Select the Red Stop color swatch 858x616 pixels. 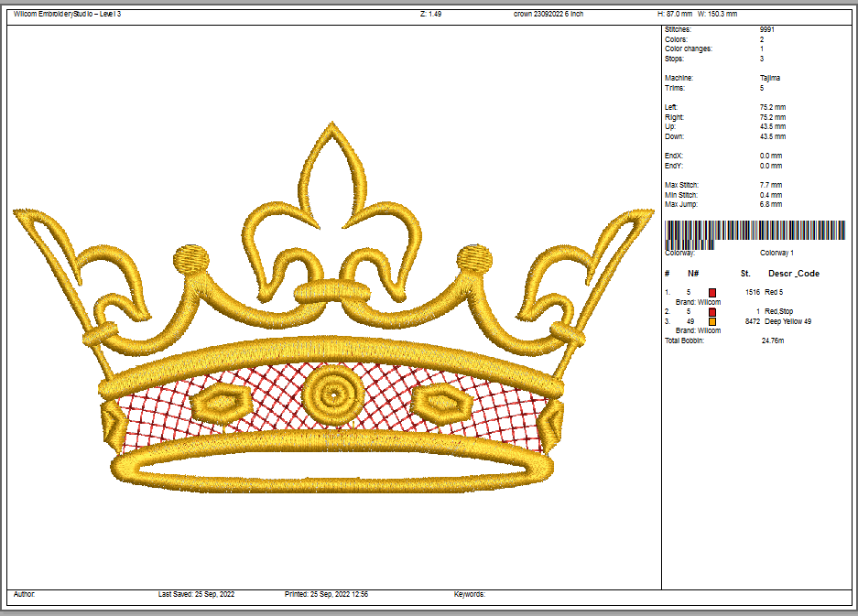(712, 312)
